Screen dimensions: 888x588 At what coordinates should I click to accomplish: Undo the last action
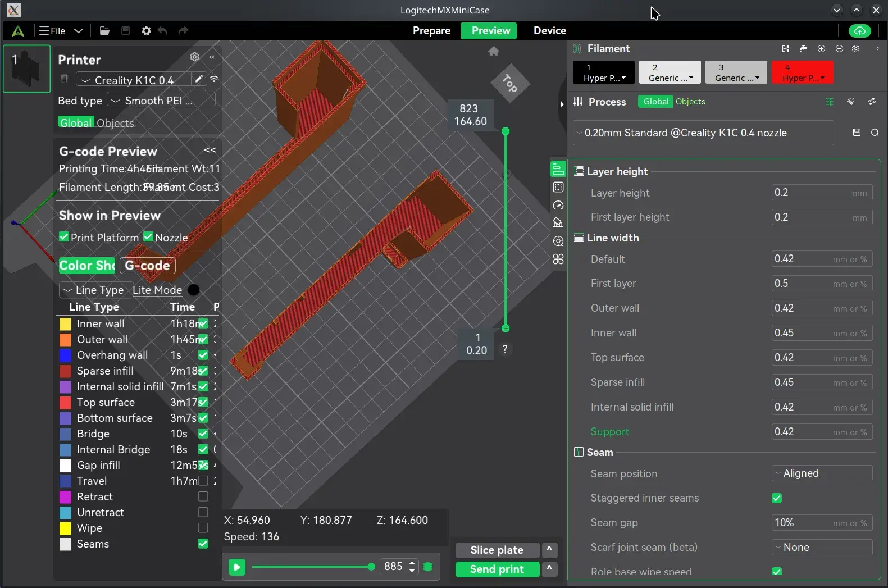(163, 31)
